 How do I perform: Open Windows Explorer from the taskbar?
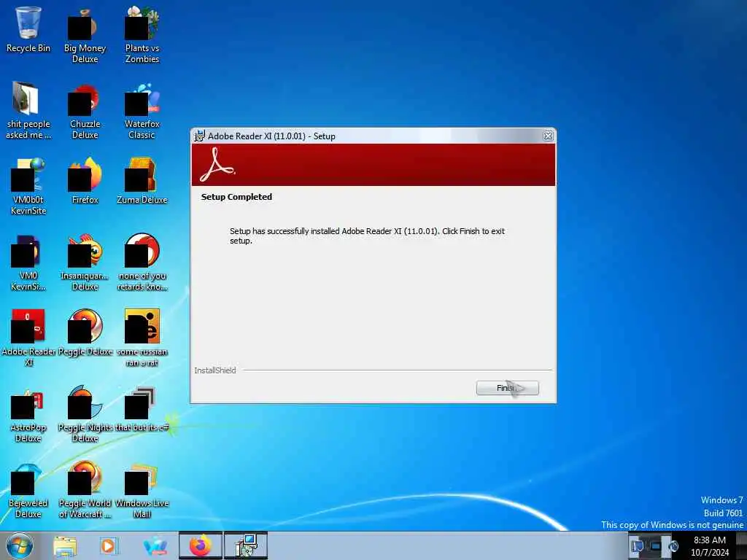pyautogui.click(x=65, y=546)
